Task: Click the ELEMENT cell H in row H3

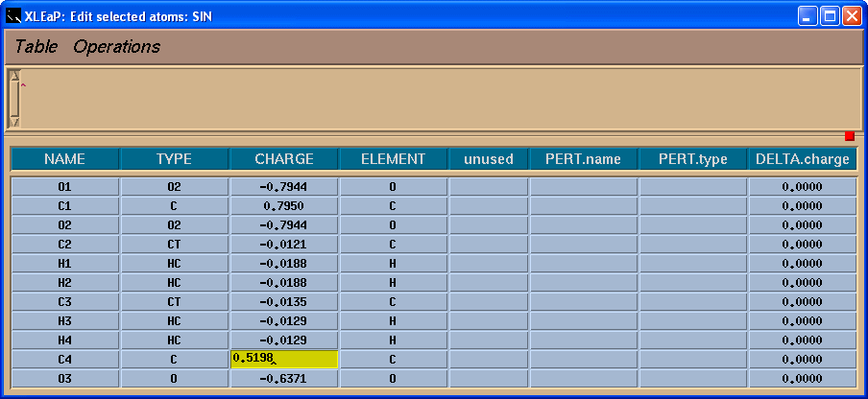Action: tap(393, 321)
